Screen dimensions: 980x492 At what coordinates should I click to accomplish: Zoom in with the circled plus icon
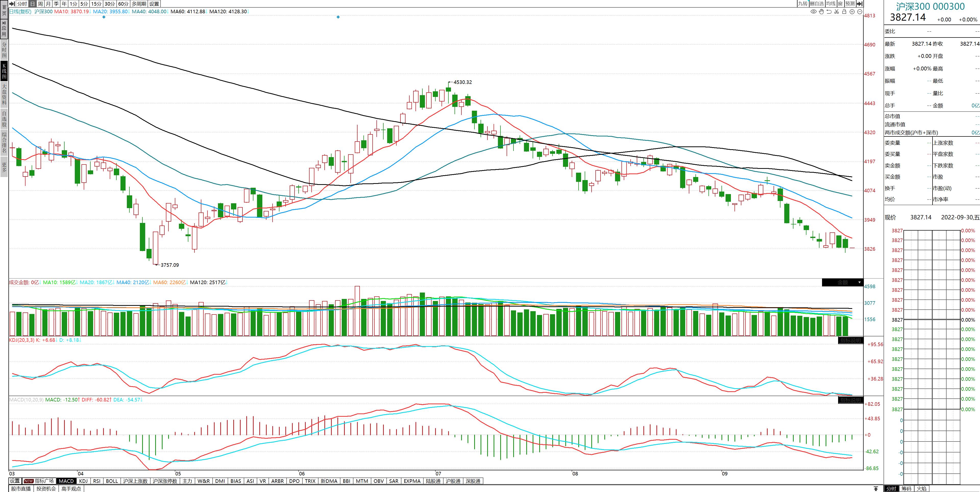coord(852,12)
